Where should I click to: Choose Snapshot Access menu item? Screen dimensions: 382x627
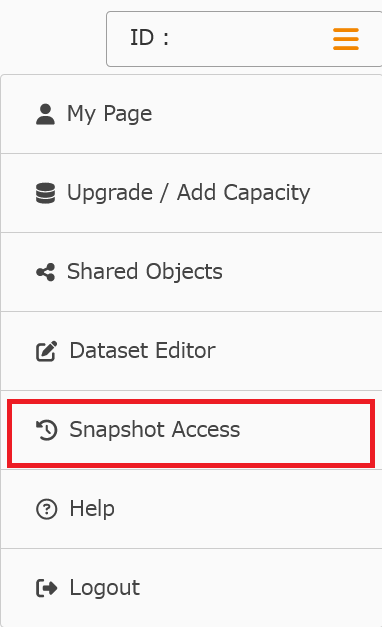click(x=191, y=433)
